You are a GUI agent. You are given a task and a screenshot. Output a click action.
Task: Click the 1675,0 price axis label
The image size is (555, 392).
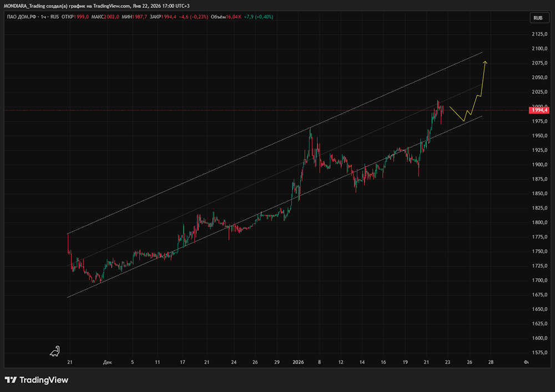click(539, 295)
